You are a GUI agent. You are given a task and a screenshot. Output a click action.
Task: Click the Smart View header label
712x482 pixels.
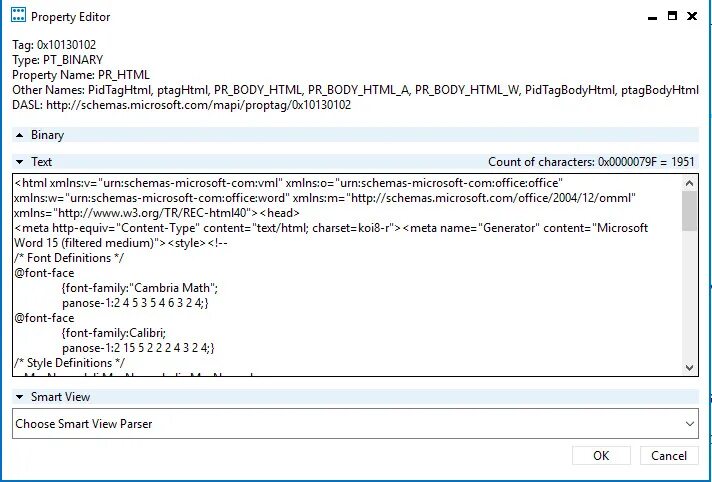click(x=60, y=397)
